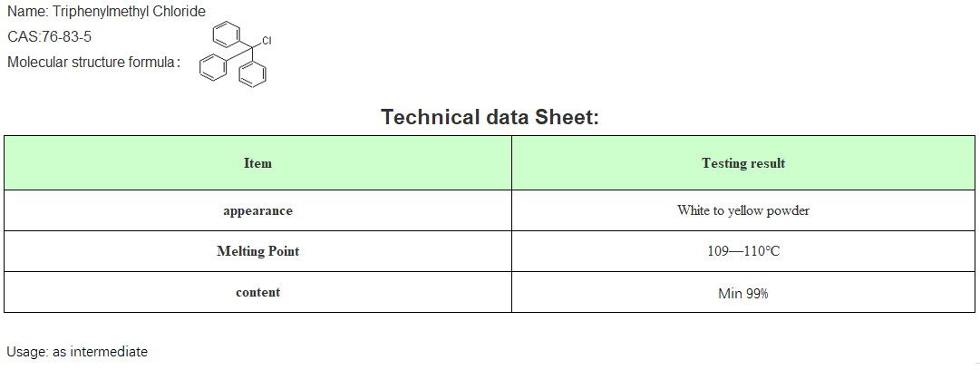Click the Cl atom in the structure
Viewport: 980px width, 370px height.
click(x=267, y=41)
